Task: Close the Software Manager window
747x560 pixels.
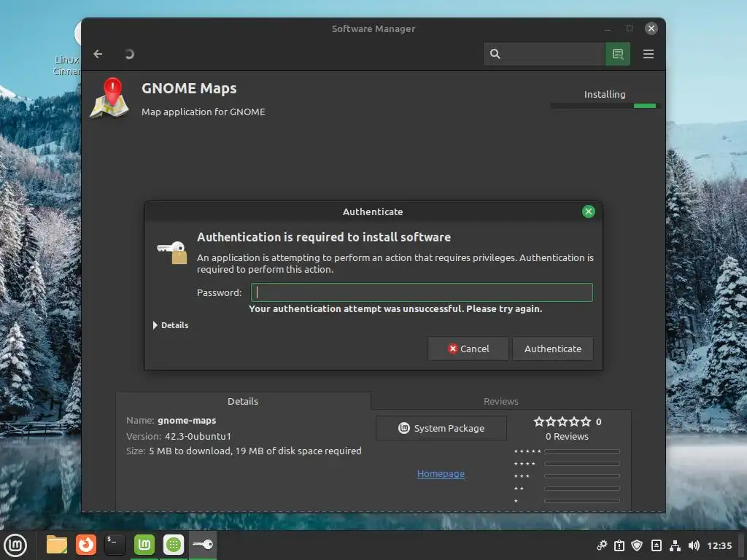Action: coord(651,28)
